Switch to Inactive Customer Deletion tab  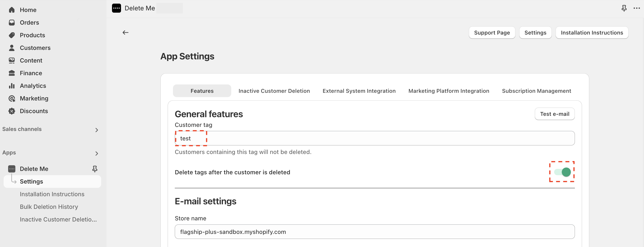[274, 91]
